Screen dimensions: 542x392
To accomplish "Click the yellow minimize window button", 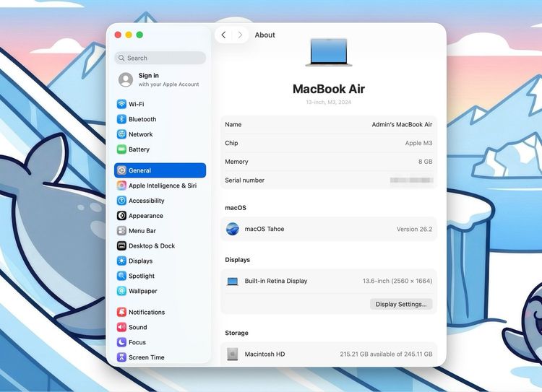I will coord(129,35).
